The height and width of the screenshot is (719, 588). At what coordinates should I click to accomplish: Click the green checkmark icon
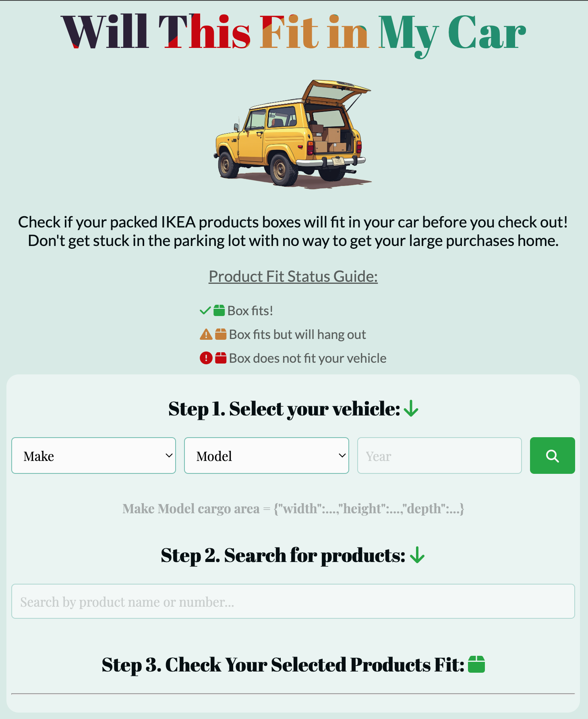pyautogui.click(x=205, y=311)
